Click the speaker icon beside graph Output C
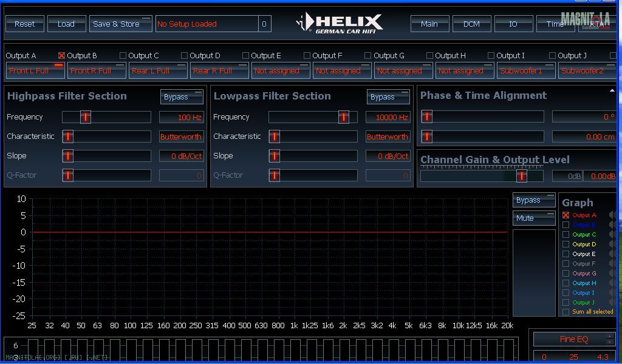Screen dimensions: 622x364 click(x=612, y=235)
